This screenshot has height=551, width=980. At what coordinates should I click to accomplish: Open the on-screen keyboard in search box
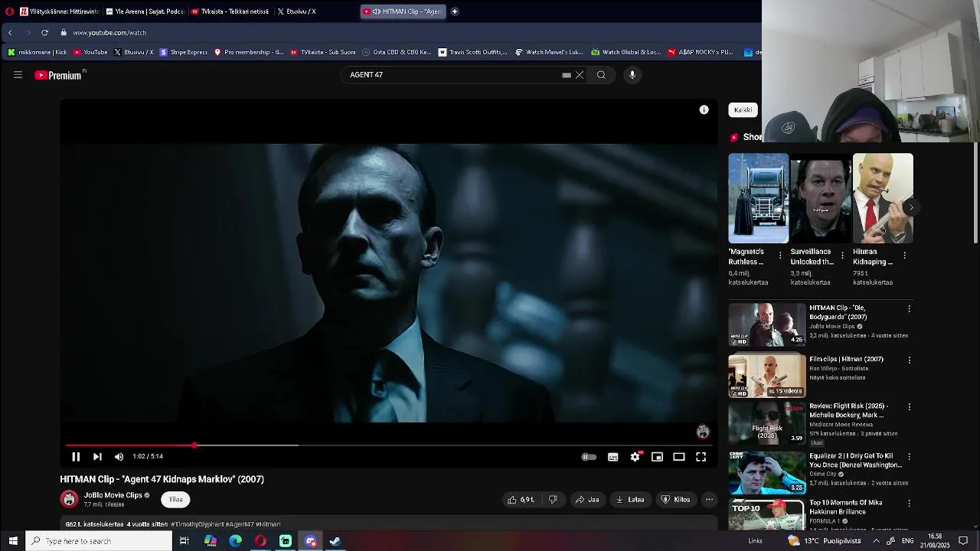click(567, 75)
